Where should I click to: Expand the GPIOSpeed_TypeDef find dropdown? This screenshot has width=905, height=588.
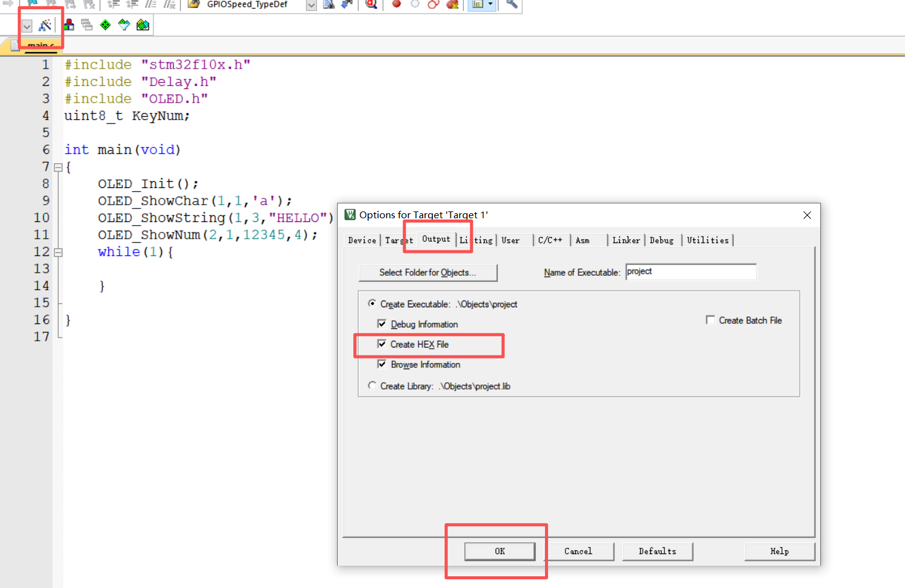311,5
